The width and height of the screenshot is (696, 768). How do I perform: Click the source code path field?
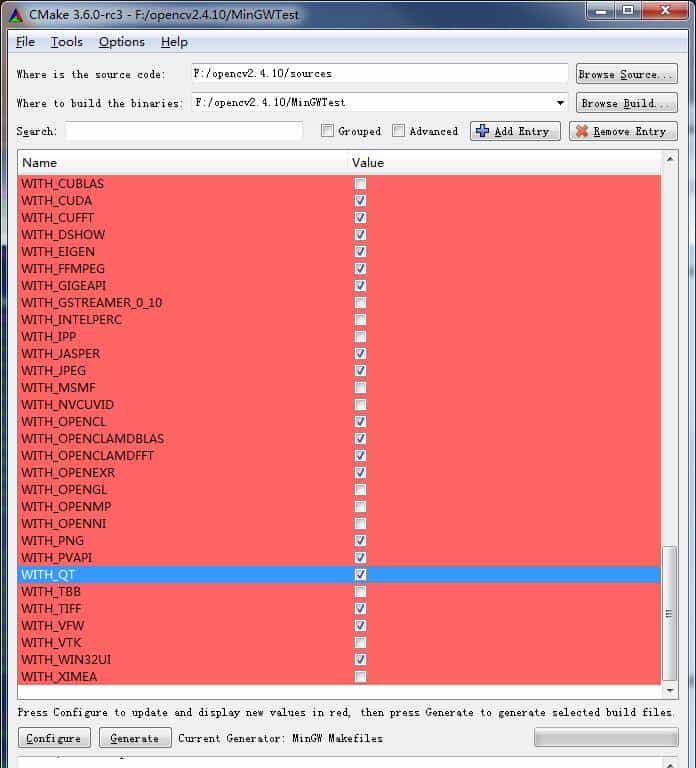379,73
